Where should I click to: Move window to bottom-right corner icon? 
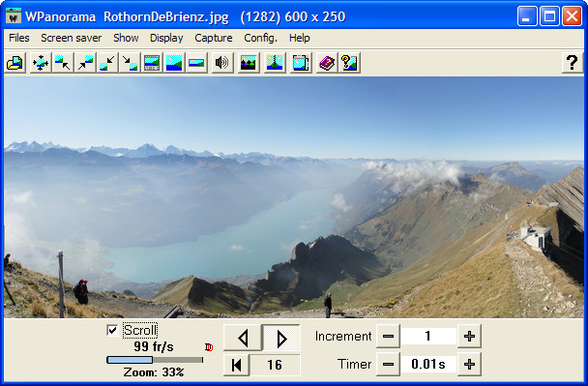pos(130,63)
